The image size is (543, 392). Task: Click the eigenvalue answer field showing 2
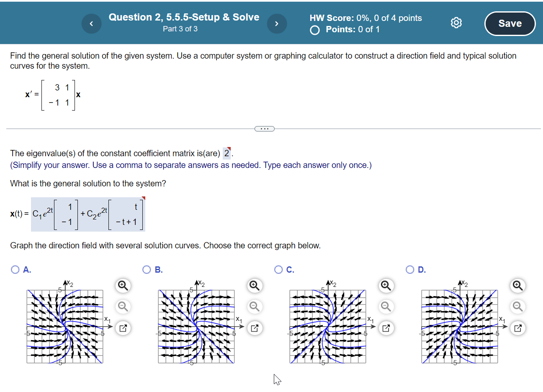(x=227, y=153)
